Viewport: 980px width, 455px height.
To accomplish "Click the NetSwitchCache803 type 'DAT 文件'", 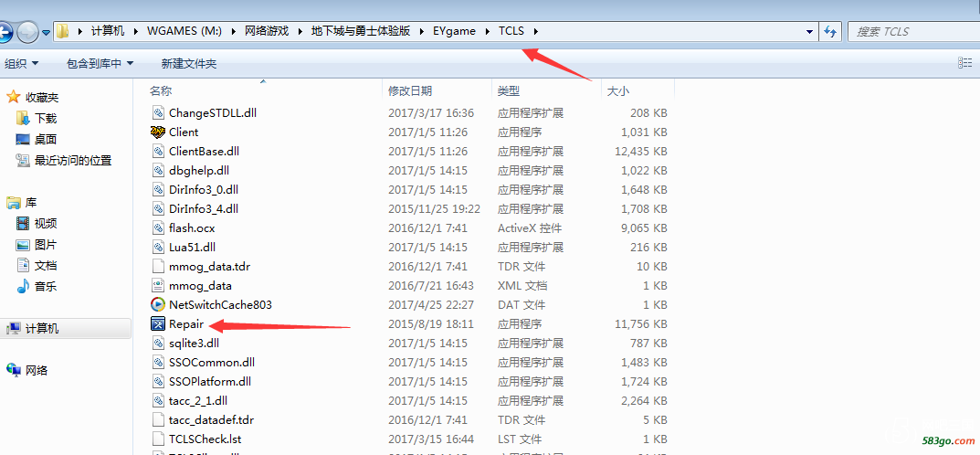I will (521, 305).
